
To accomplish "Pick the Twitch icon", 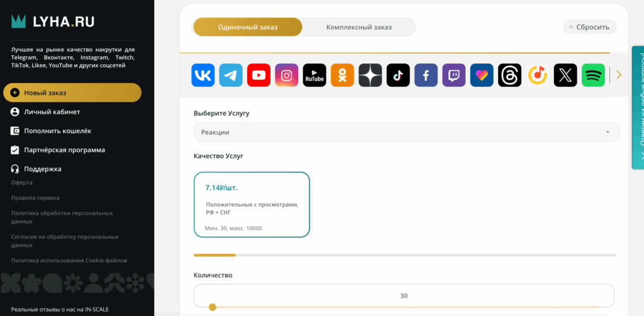I will click(453, 75).
